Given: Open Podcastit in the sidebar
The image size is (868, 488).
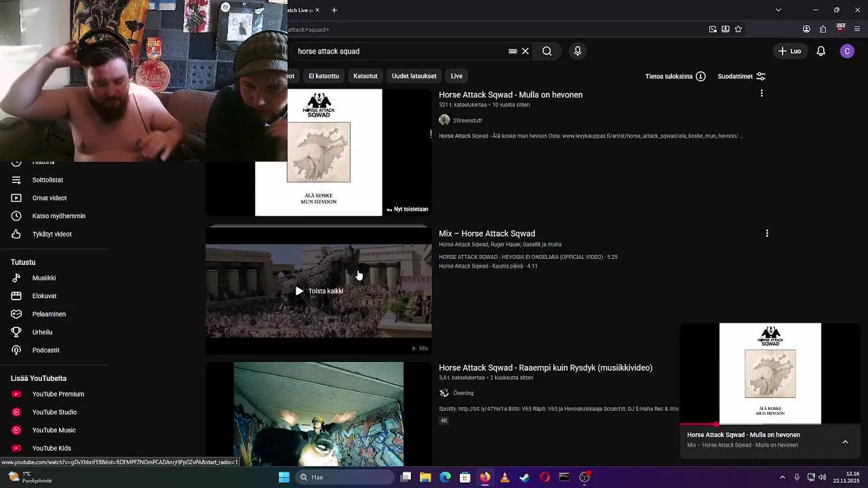Looking at the screenshot, I should (x=45, y=350).
